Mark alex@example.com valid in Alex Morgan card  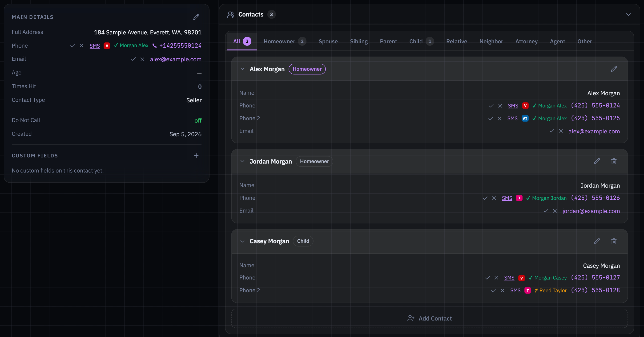tap(552, 131)
